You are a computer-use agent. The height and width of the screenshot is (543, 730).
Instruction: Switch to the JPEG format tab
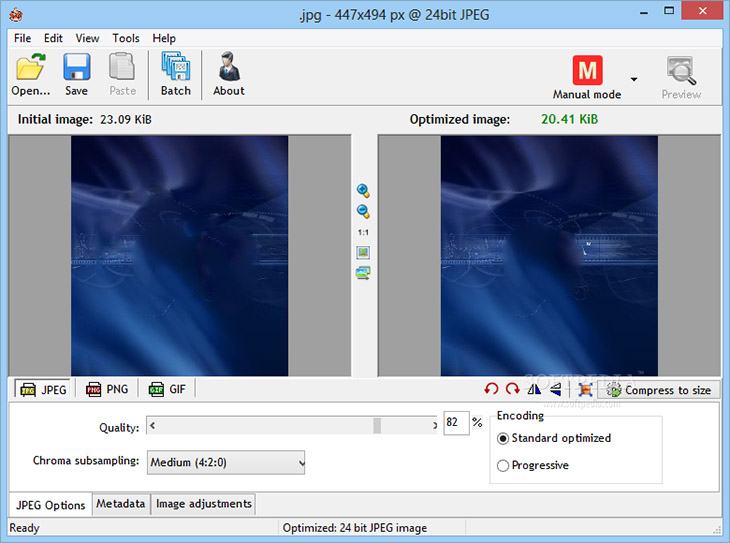click(x=43, y=389)
